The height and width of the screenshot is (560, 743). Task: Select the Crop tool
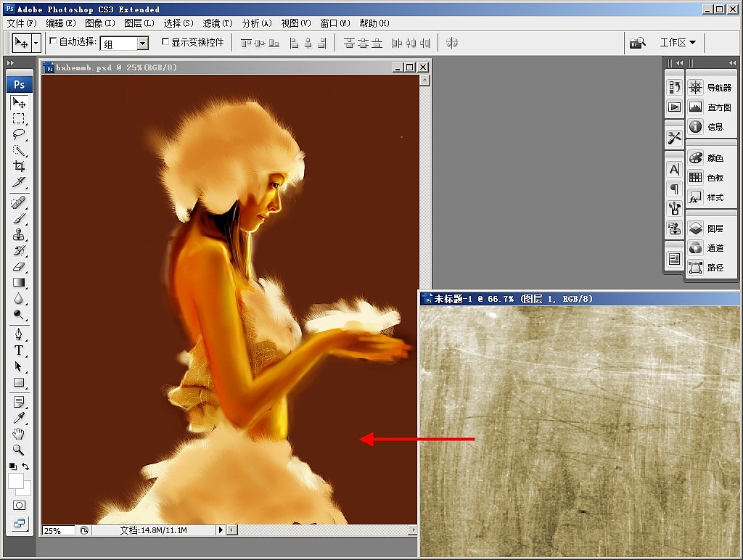pyautogui.click(x=19, y=166)
